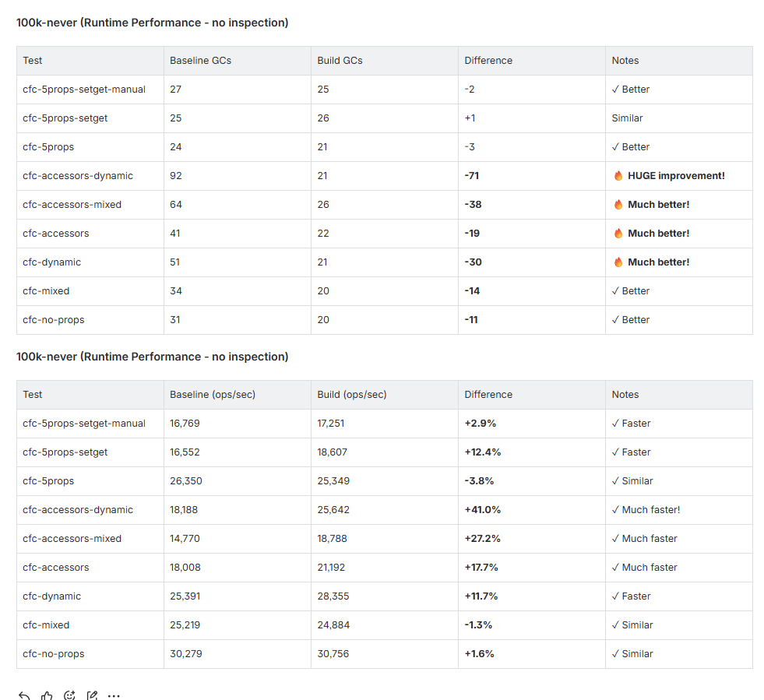Click the Build GCs column header
The height and width of the screenshot is (700, 764).
(x=340, y=61)
